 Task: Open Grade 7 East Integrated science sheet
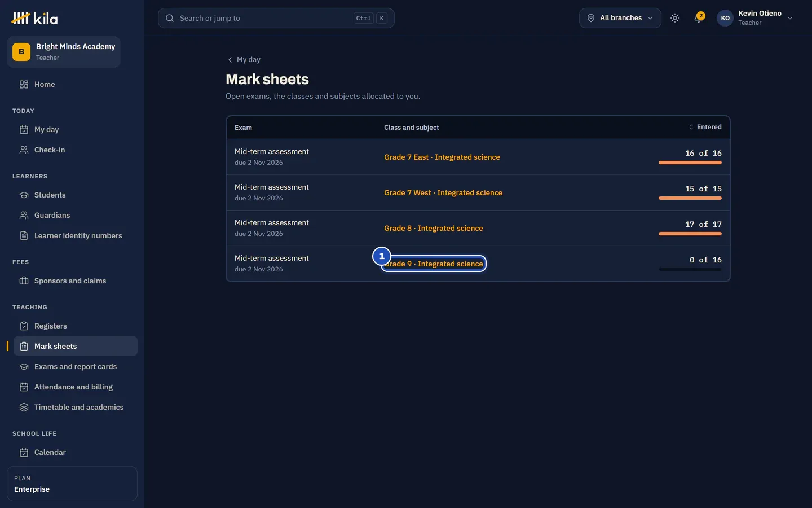tap(442, 157)
